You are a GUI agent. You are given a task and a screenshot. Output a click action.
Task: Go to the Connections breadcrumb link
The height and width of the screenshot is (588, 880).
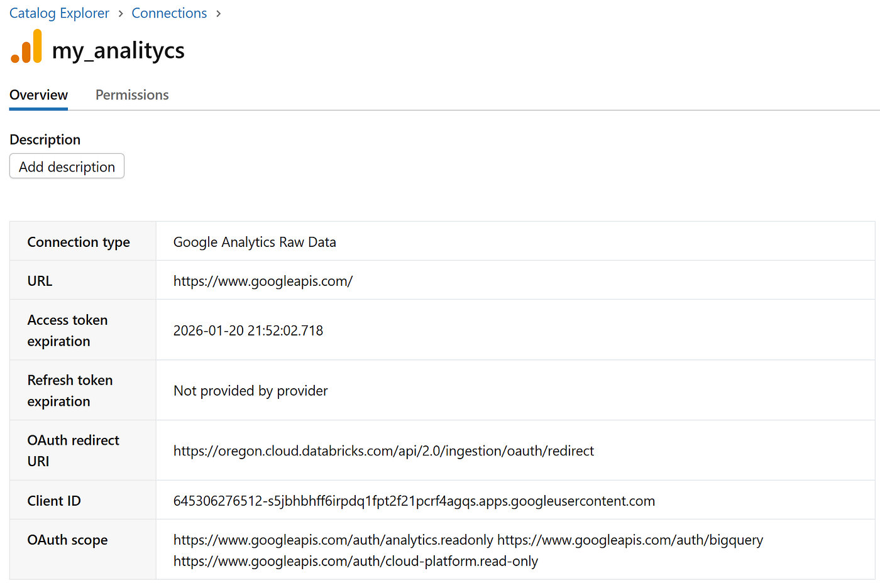click(169, 13)
